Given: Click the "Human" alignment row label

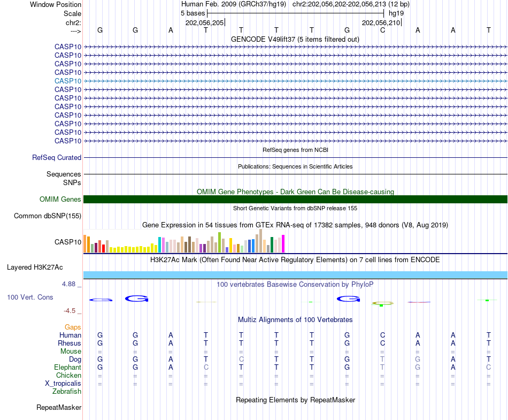Looking at the screenshot, I should click(x=70, y=335).
